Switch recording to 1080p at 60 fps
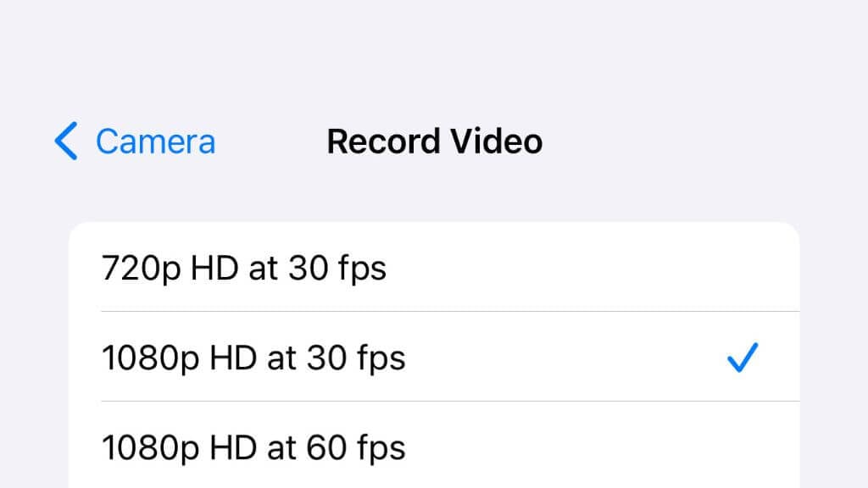Screen dimensions: 868x488 coord(434,446)
